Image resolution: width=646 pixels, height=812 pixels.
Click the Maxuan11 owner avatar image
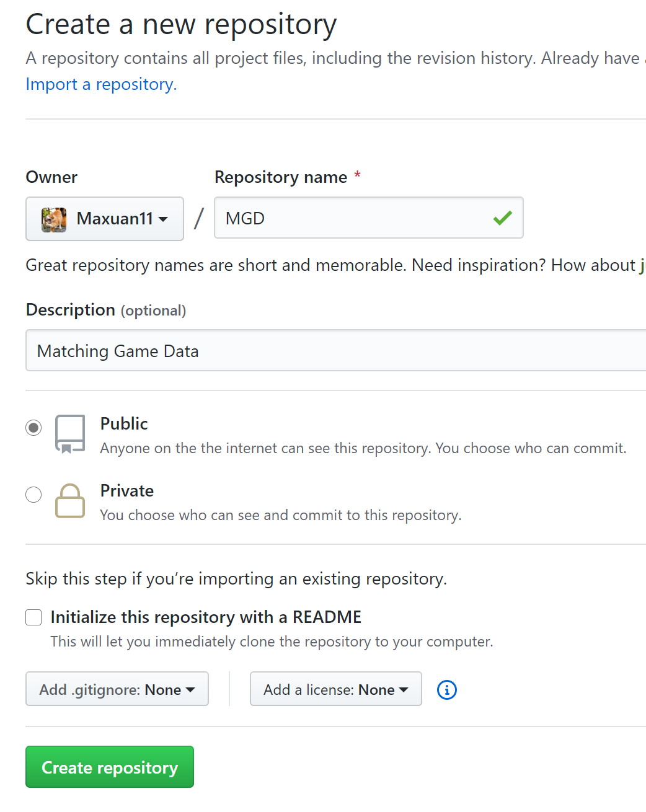coord(54,219)
